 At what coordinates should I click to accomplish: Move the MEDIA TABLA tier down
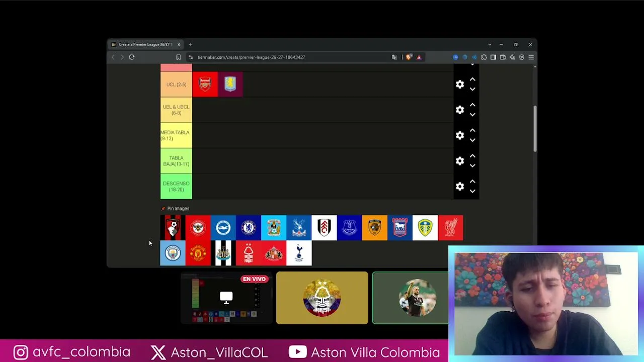(x=472, y=140)
